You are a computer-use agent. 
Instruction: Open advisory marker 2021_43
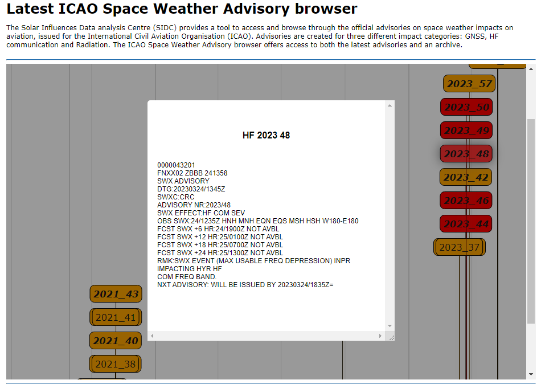(x=116, y=294)
